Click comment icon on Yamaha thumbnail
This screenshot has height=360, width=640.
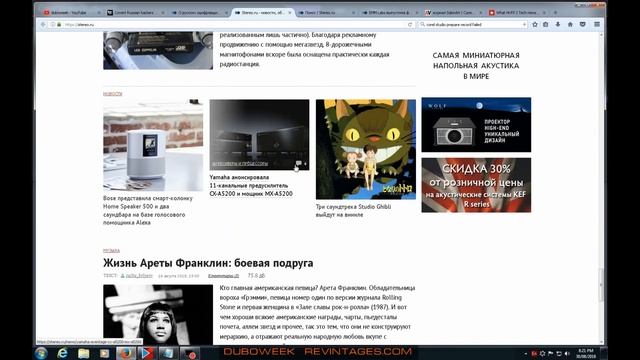point(298,164)
